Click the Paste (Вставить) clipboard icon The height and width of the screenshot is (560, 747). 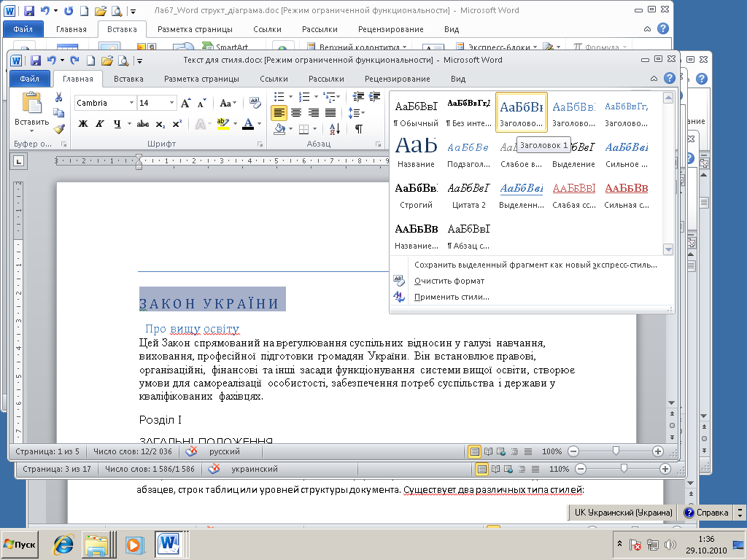point(32,102)
